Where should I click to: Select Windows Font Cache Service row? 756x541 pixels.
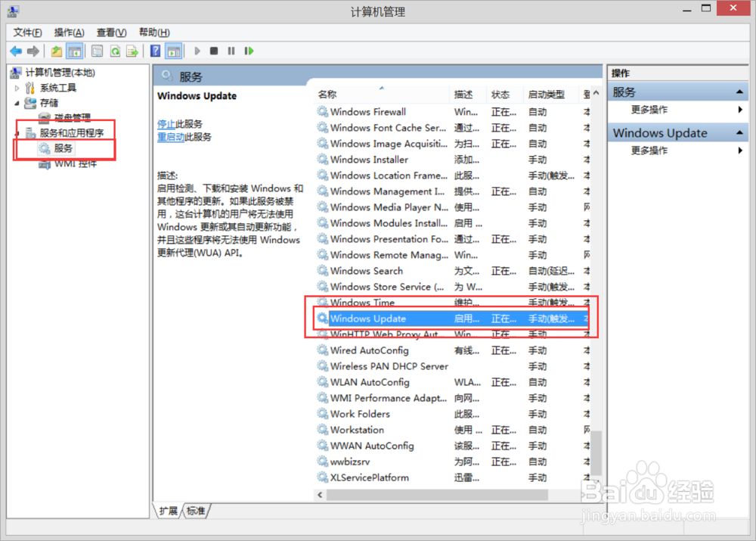click(x=452, y=128)
